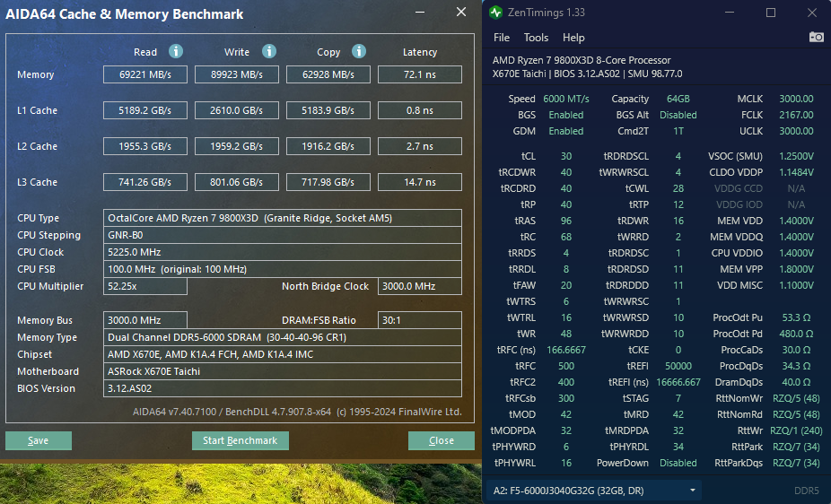This screenshot has width=831, height=504.
Task: Open the Tools menu in ZenTimings
Action: point(536,38)
